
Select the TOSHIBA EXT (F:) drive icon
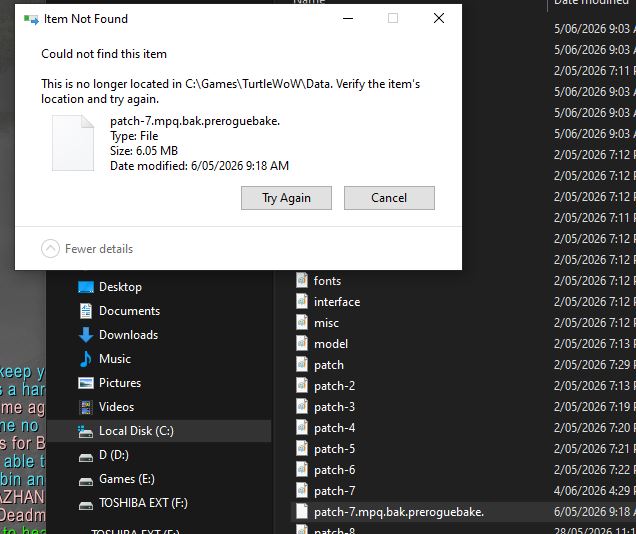[x=86, y=505]
